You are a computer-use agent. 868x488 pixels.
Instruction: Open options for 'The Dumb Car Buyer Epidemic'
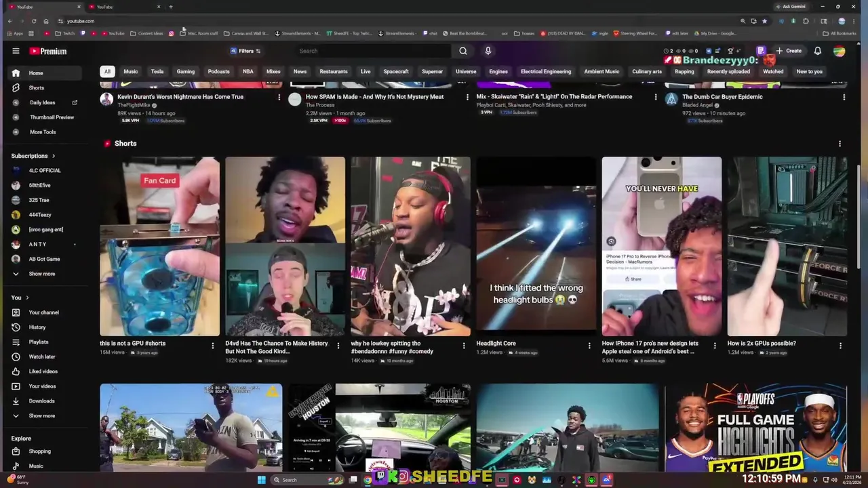coord(844,98)
